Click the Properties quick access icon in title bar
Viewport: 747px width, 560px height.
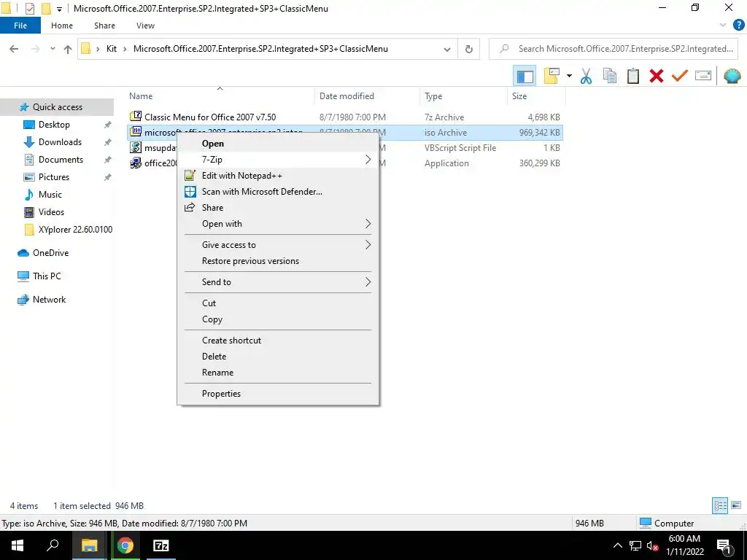tap(29, 9)
